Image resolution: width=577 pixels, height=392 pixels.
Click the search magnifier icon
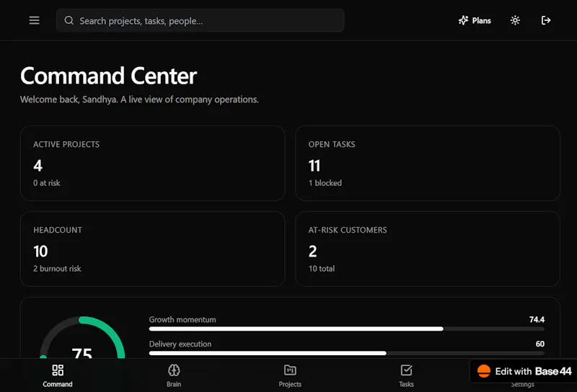point(69,20)
